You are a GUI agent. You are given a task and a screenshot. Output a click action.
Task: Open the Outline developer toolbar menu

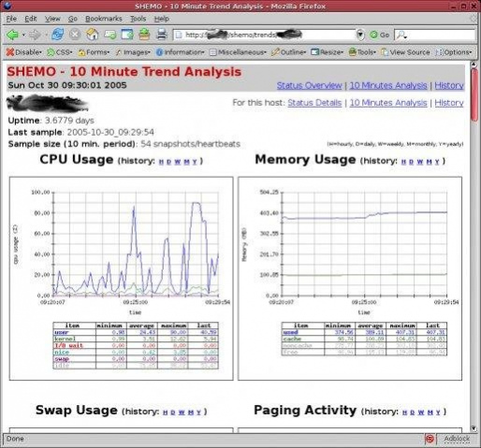288,52
